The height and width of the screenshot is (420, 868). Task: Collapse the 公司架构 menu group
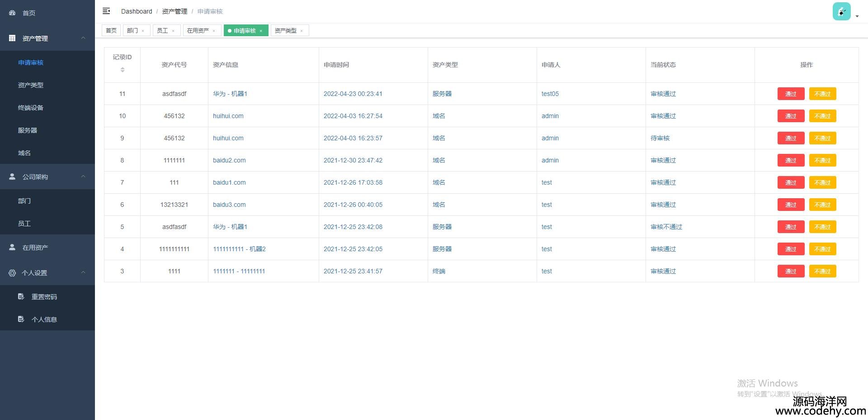click(83, 177)
